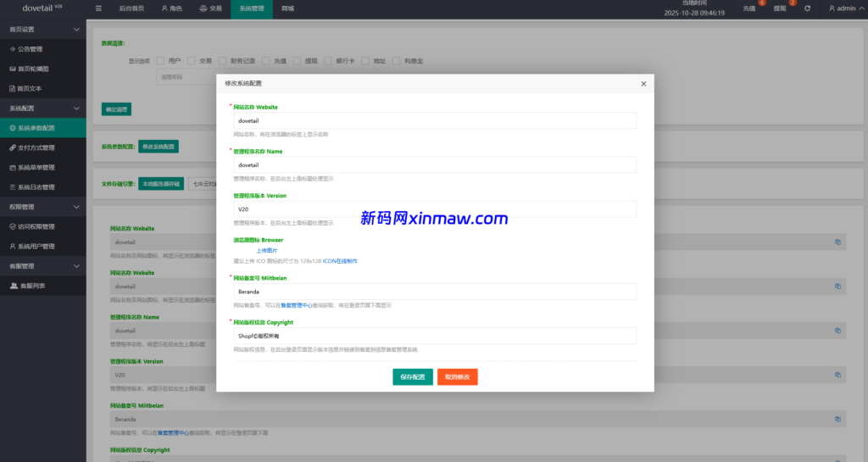The width and height of the screenshot is (868, 462).
Task: Select 本地服务器存储 storage engine
Action: 161,184
